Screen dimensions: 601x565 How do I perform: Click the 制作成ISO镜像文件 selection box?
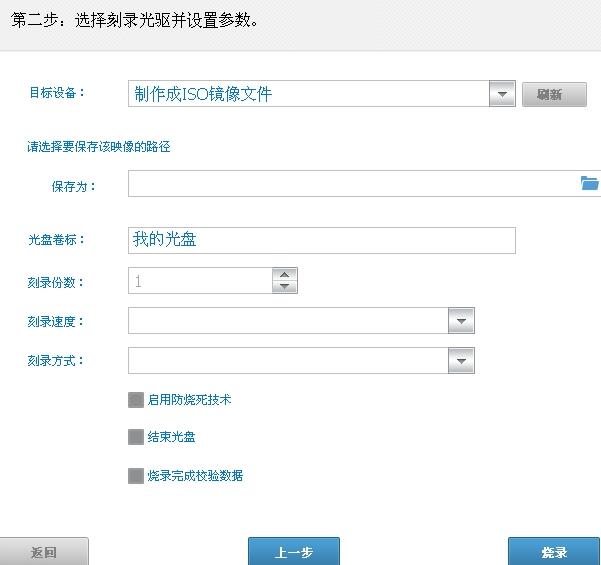pyautogui.click(x=308, y=94)
